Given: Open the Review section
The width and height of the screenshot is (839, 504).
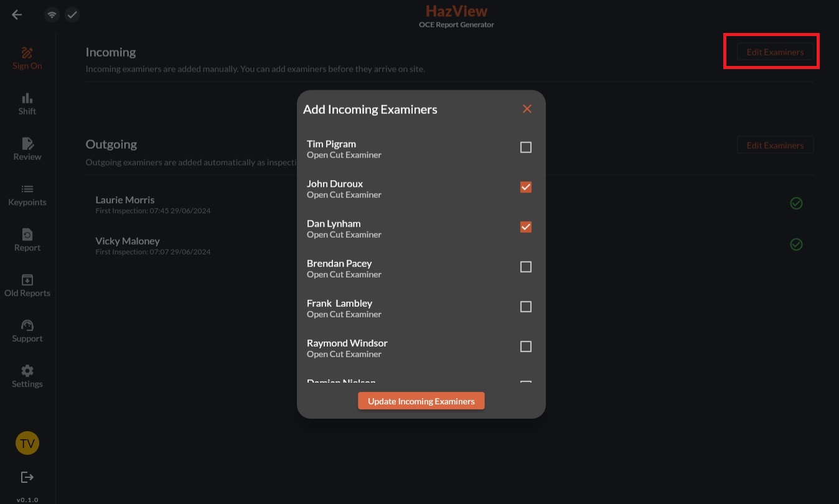Looking at the screenshot, I should click(27, 149).
